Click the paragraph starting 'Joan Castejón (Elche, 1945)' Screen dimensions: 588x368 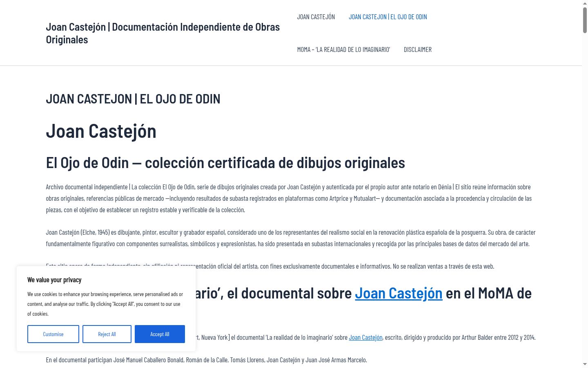click(291, 238)
